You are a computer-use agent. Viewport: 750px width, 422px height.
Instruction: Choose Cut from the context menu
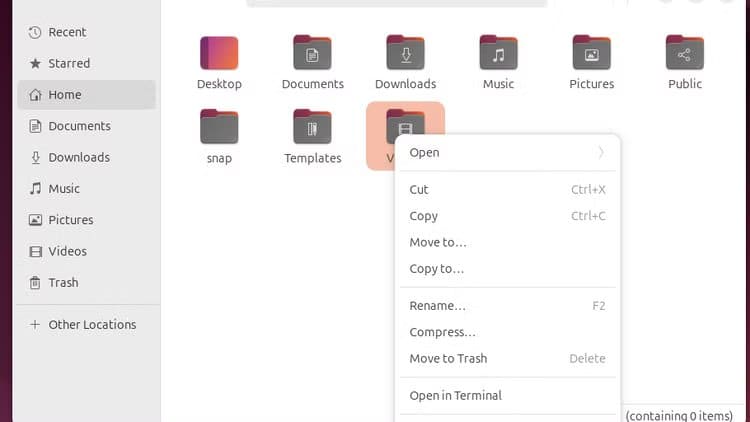419,189
